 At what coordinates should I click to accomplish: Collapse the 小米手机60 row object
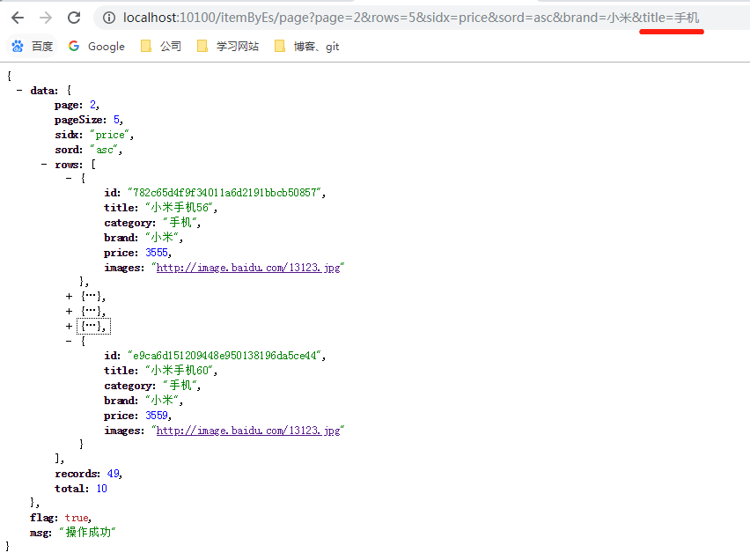69,341
